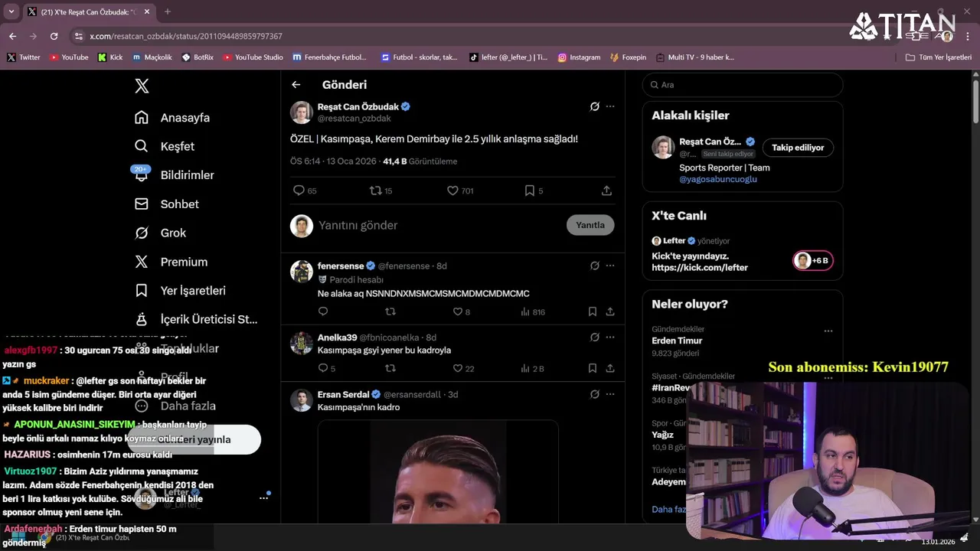The image size is (980, 551).
Task: Reply to fenersense comment
Action: pos(323,311)
